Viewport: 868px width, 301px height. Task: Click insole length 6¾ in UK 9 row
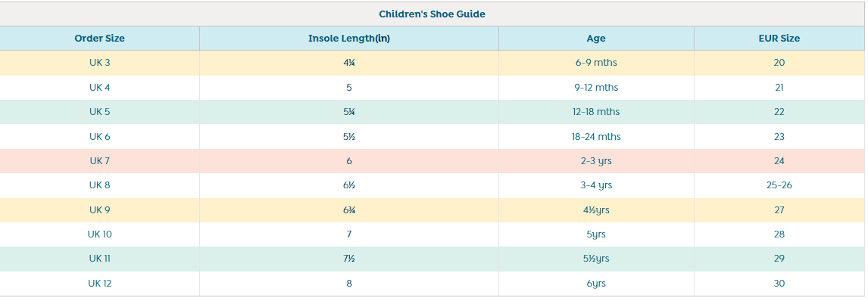(x=348, y=210)
